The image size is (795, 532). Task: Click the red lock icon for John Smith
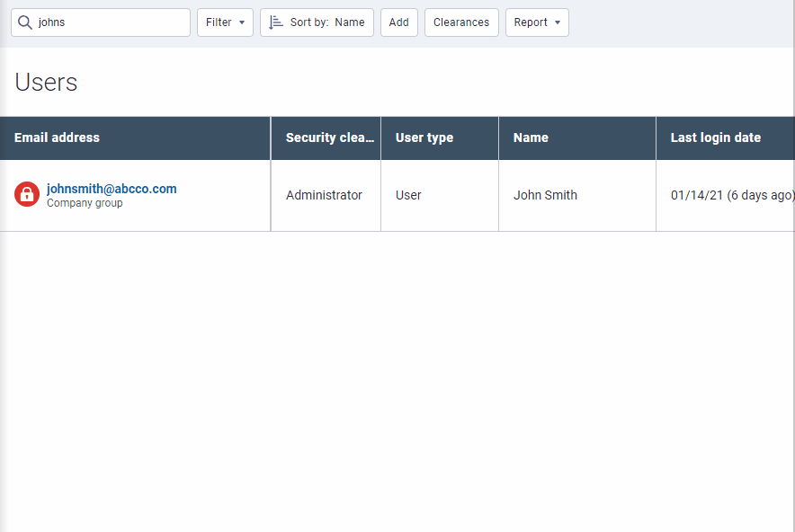tap(27, 194)
